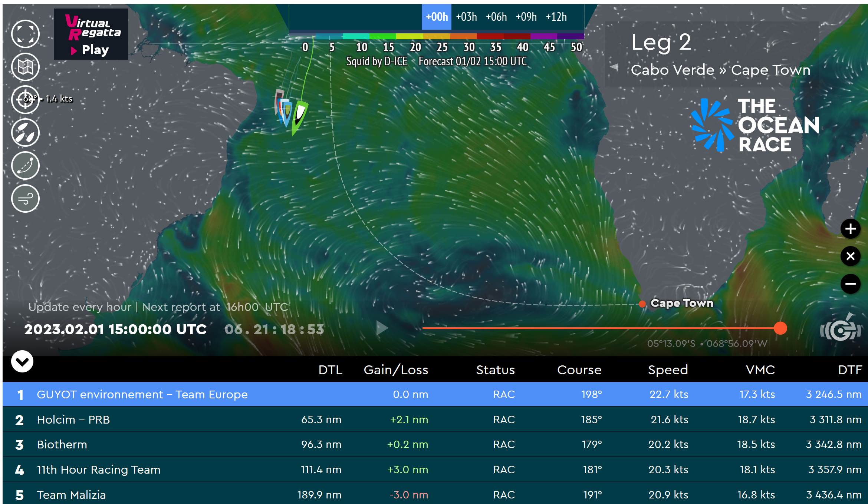Open the map layers icon

pyautogui.click(x=25, y=67)
